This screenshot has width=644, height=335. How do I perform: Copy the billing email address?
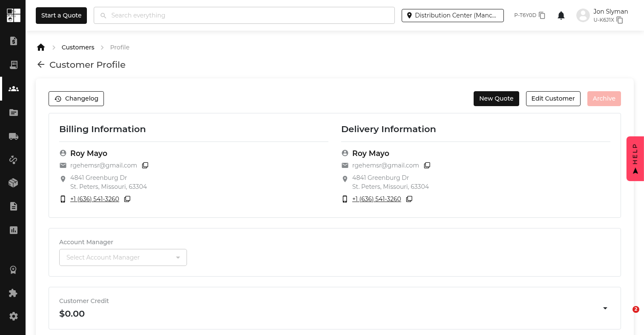pos(145,165)
